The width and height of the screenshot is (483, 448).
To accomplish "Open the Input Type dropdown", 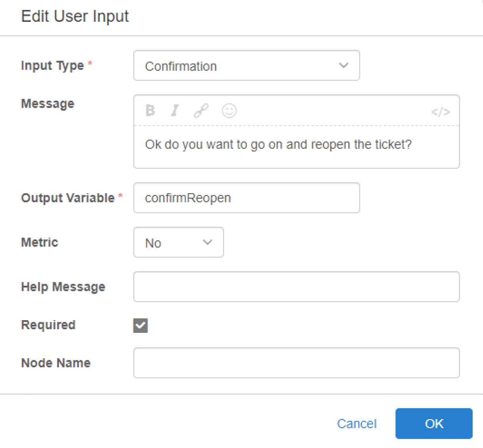I will pos(247,65).
